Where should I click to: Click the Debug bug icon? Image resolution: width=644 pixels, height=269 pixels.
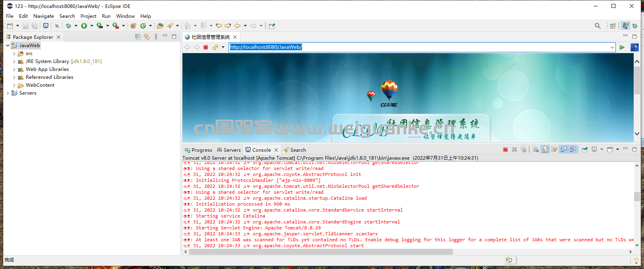(x=68, y=26)
